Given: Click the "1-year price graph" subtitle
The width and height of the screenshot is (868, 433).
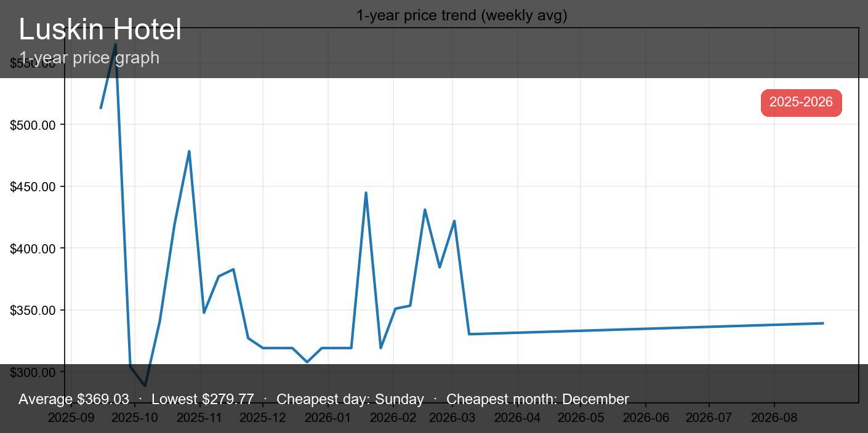Looking at the screenshot, I should pyautogui.click(x=89, y=58).
